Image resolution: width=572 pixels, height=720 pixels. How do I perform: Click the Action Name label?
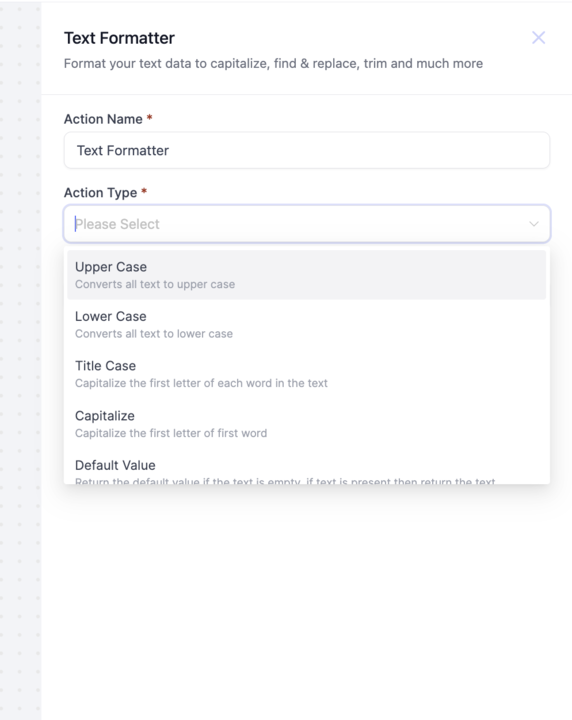pyautogui.click(x=103, y=119)
